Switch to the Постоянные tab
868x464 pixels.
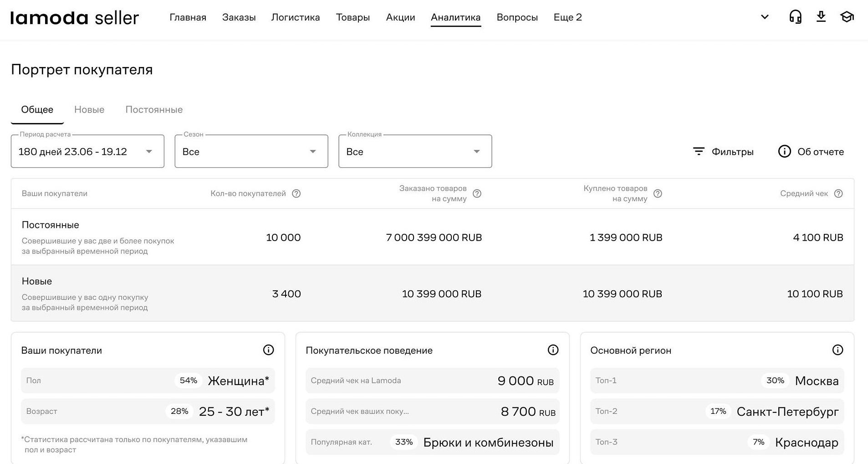[x=154, y=110]
